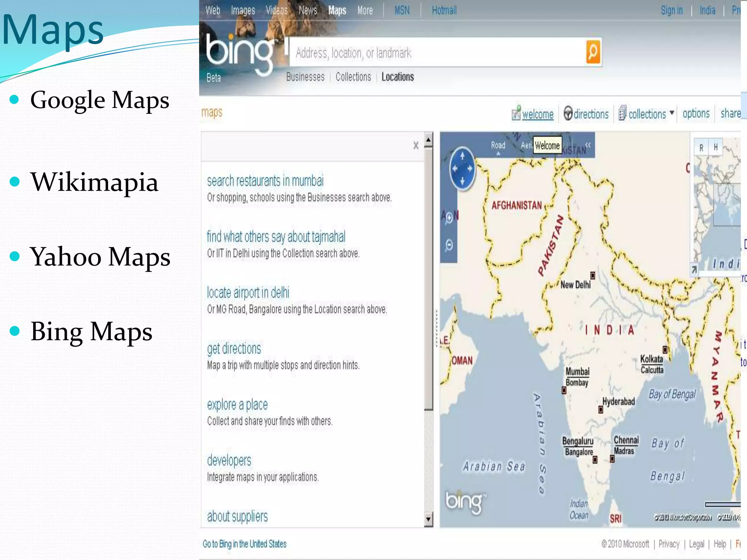Image resolution: width=747 pixels, height=560 pixels.
Task: Click the share link
Action: [x=731, y=113]
